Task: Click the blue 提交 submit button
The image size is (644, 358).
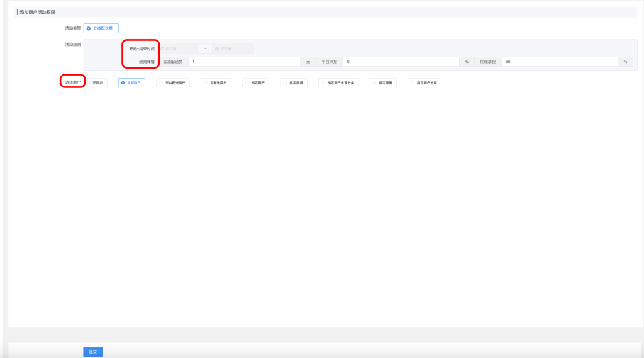Action: point(92,352)
